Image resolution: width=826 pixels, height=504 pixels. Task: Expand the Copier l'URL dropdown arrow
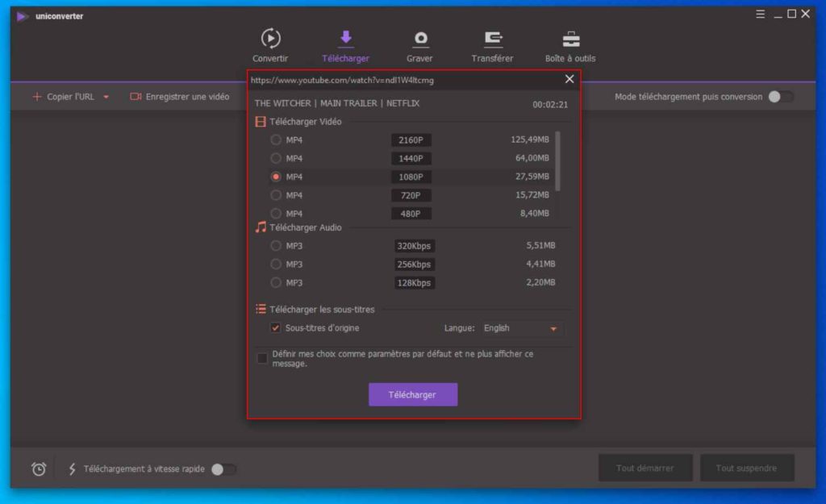(106, 97)
